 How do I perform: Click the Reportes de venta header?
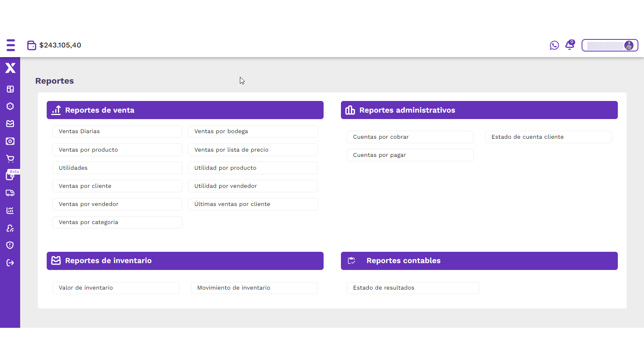point(185,110)
